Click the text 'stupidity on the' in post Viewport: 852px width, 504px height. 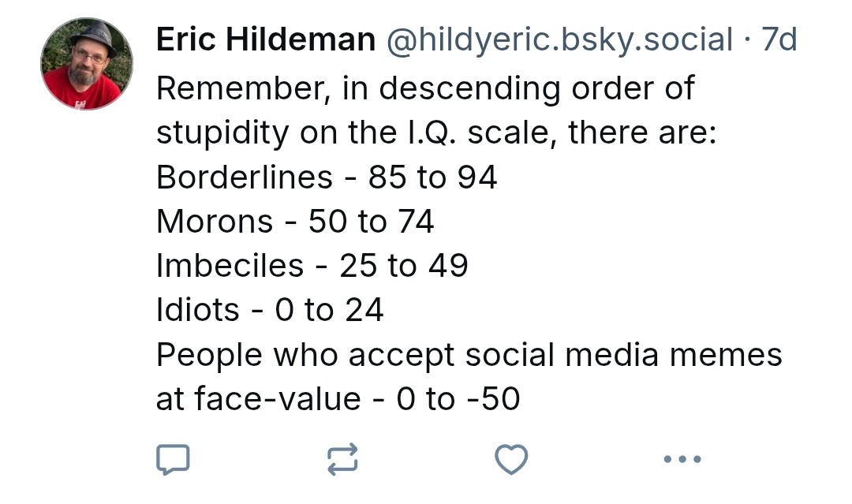[x=276, y=133]
